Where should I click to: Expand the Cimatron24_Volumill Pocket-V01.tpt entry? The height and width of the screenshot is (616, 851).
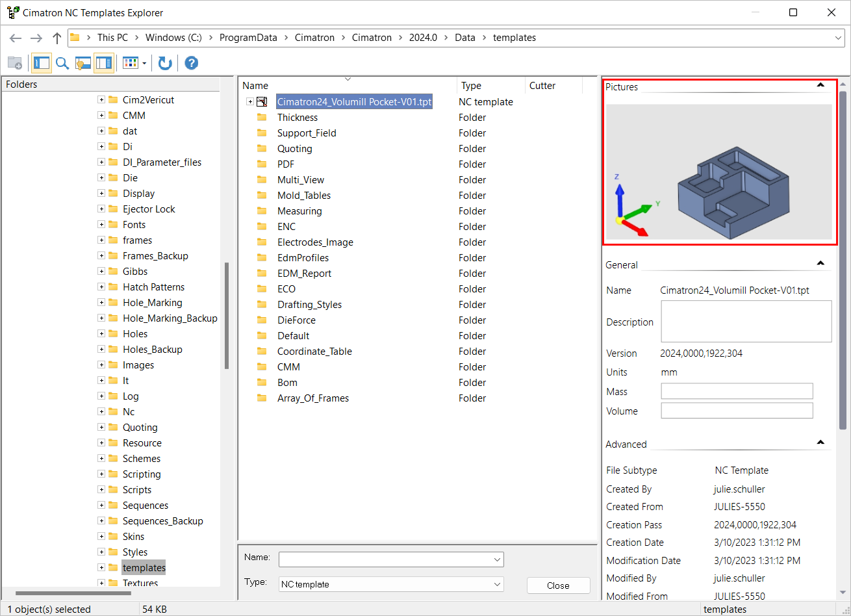tap(250, 102)
